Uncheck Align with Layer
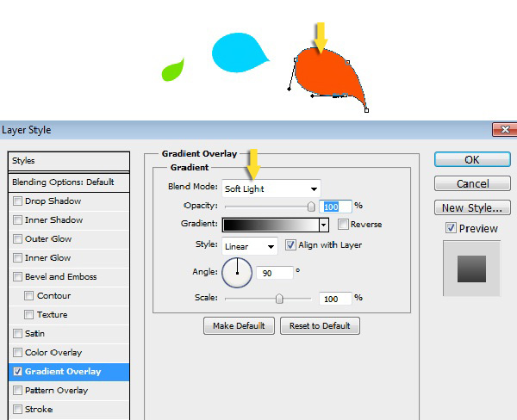The width and height of the screenshot is (517, 420). tap(290, 245)
